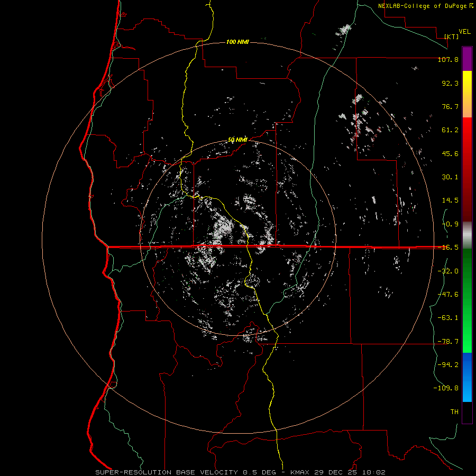Click the 50 NMI range ring label
Image resolution: width=476 pixels, height=476 pixels.
click(x=237, y=140)
